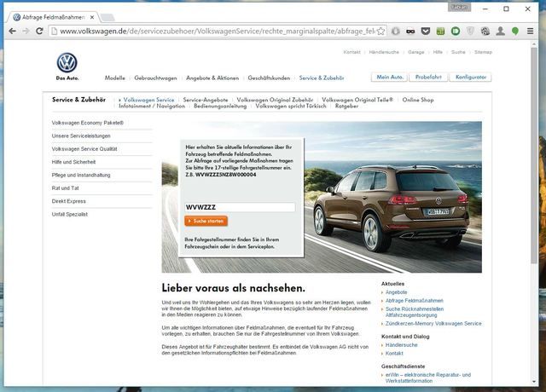
Task: Bookmark page with star icon
Action: [381, 32]
